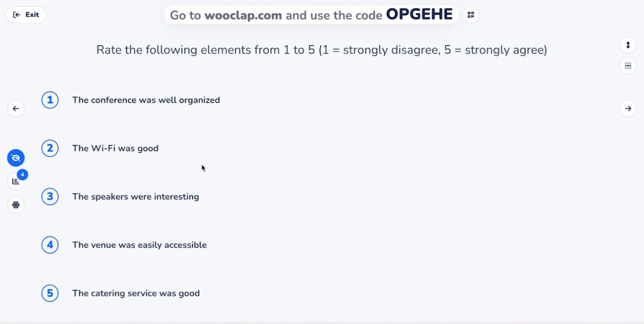
Task: Click "The conference was well organized" statement
Action: pos(146,100)
